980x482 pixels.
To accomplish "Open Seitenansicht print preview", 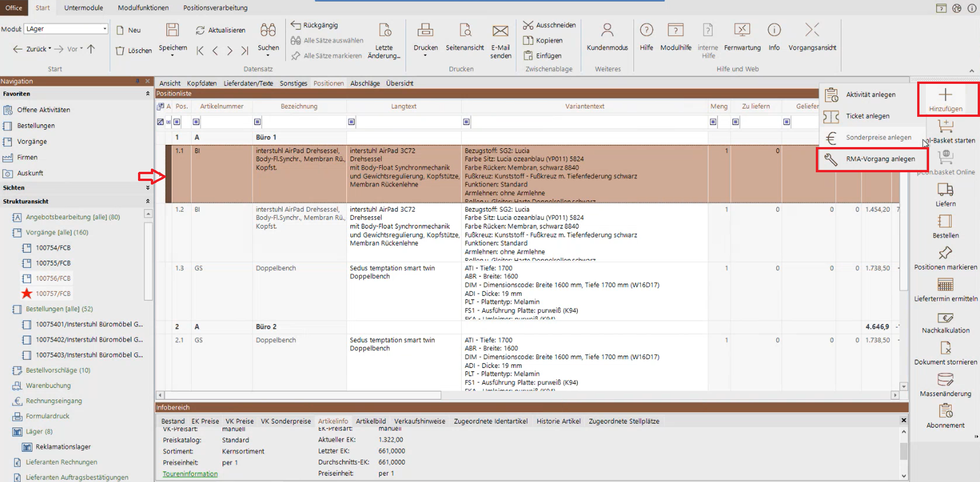I will [465, 31].
